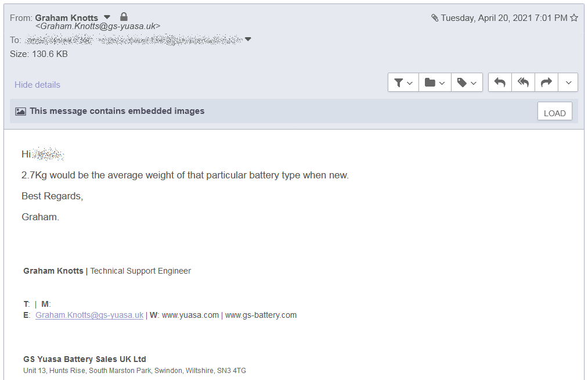
Task: Click the embedded images picture icon
Action: tap(21, 111)
